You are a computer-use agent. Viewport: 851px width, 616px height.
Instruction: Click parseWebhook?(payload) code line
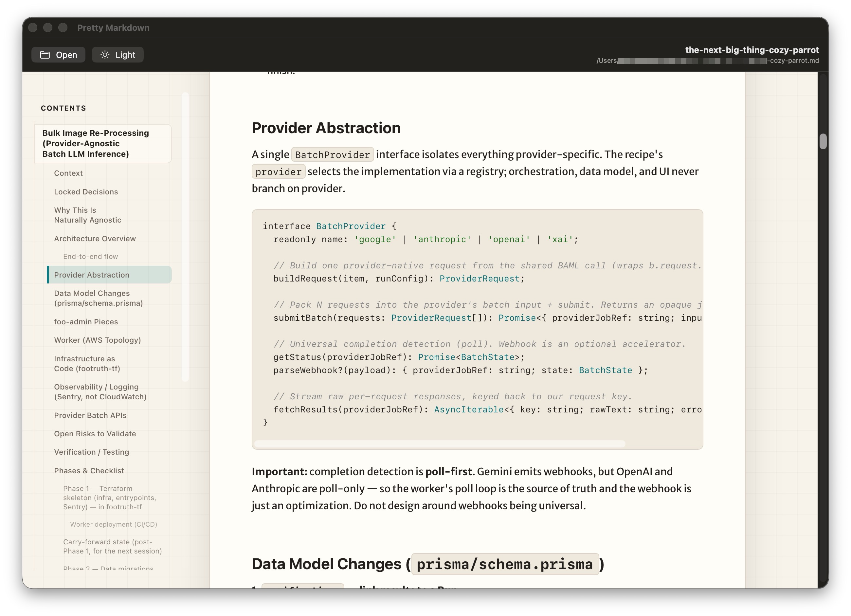(461, 370)
